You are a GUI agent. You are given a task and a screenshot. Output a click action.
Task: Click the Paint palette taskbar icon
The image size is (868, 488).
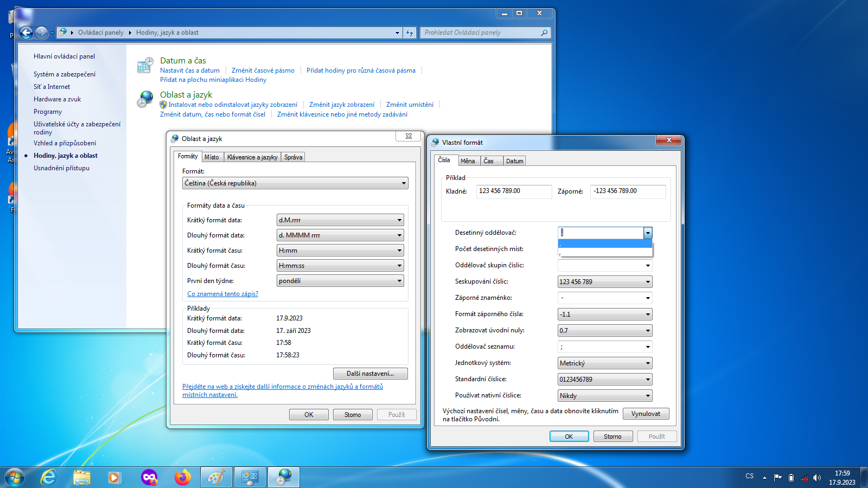216,477
